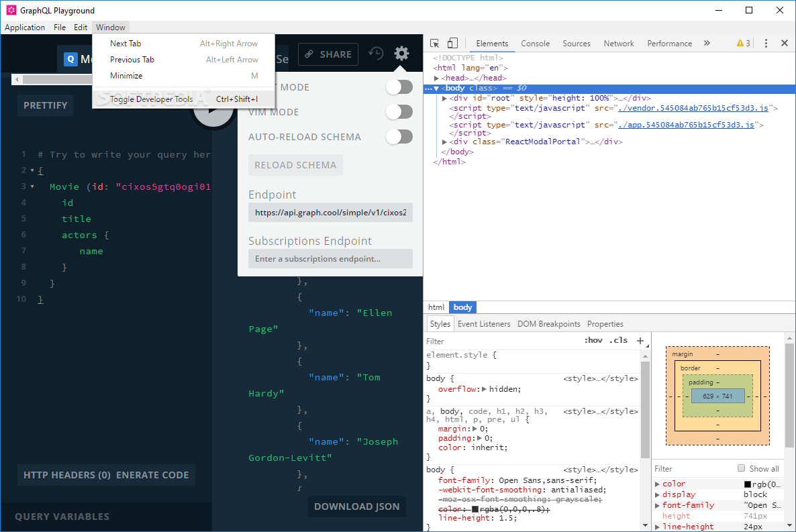The width and height of the screenshot is (796, 532).
Task: Add a new style rule plus icon
Action: click(640, 341)
